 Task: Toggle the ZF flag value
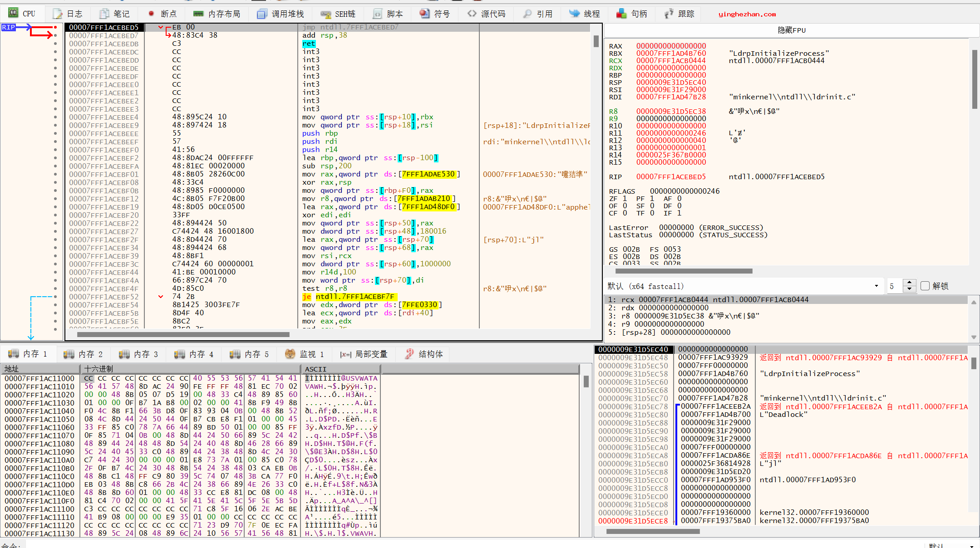coord(625,199)
